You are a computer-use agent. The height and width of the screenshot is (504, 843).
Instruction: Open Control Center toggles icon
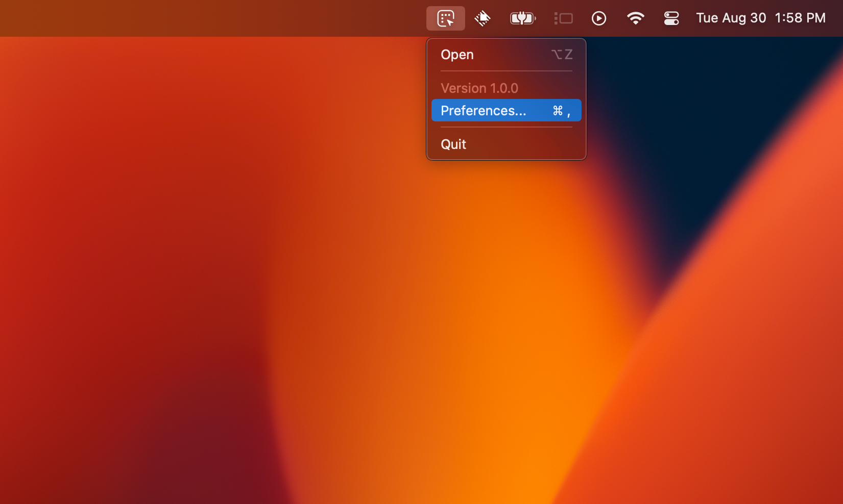click(x=671, y=18)
